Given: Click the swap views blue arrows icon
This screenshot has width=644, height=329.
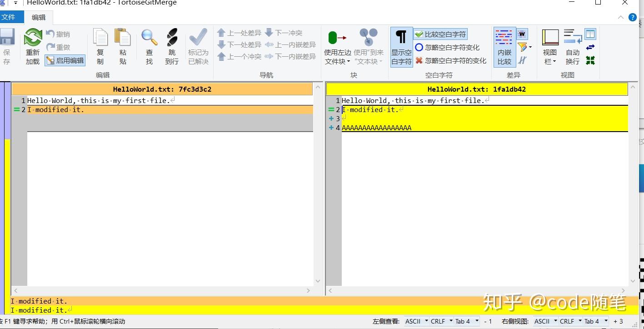Looking at the screenshot, I should pos(590,47).
